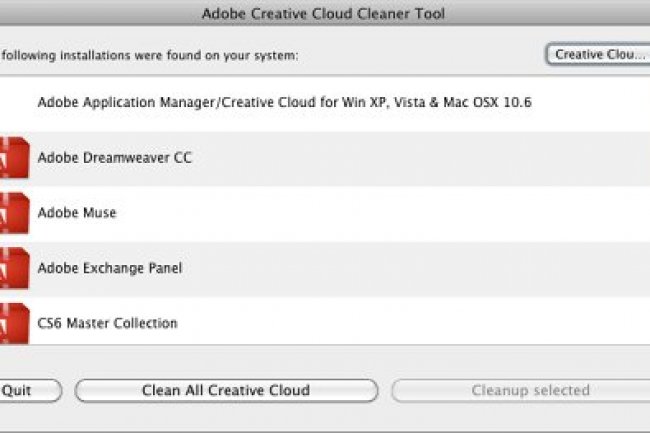This screenshot has width=650, height=433.
Task: Select the CS6 Master Collection label
Action: click(107, 323)
